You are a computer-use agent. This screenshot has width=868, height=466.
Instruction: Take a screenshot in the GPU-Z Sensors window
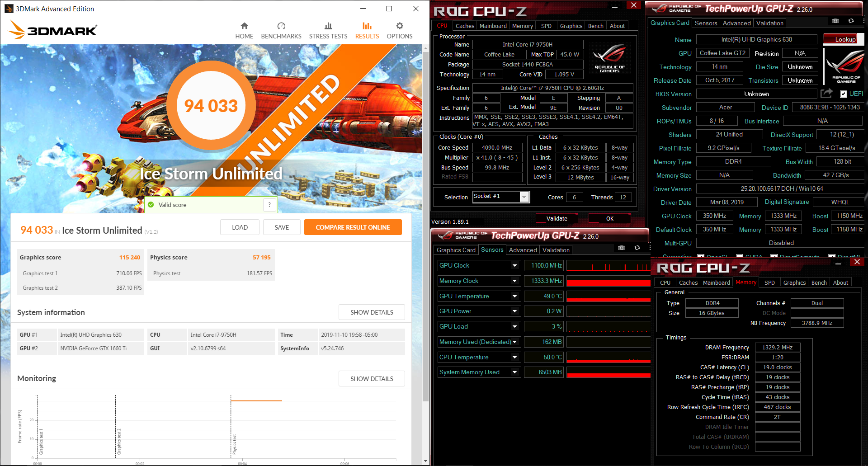click(622, 248)
